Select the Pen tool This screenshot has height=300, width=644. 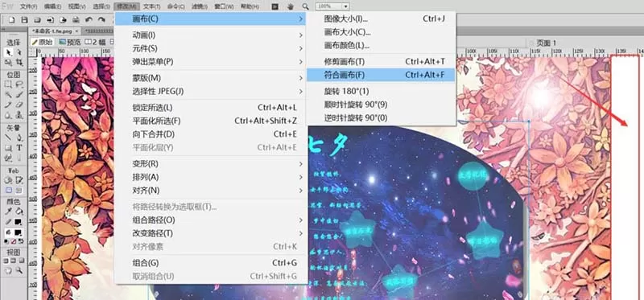click(x=19, y=137)
